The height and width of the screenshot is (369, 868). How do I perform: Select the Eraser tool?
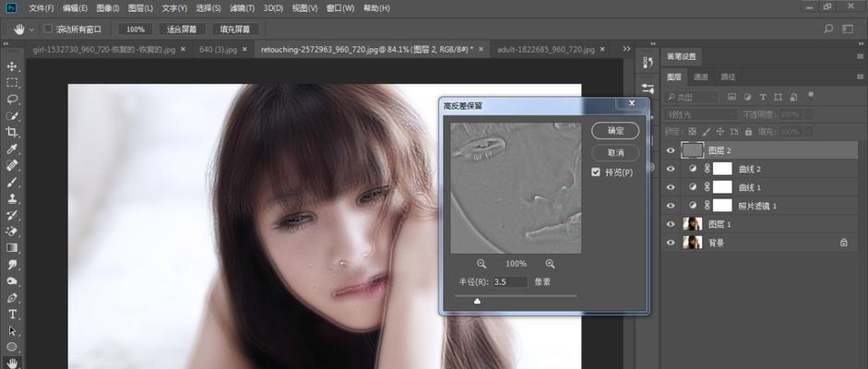[x=12, y=232]
